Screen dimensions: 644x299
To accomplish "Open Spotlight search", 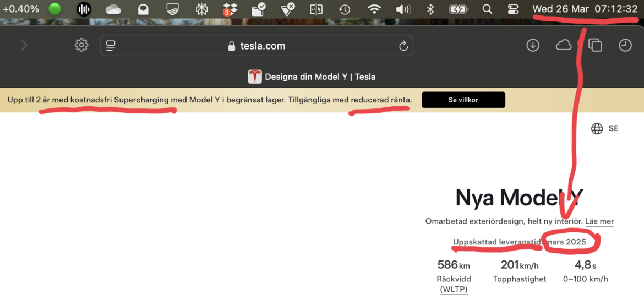I will [487, 9].
